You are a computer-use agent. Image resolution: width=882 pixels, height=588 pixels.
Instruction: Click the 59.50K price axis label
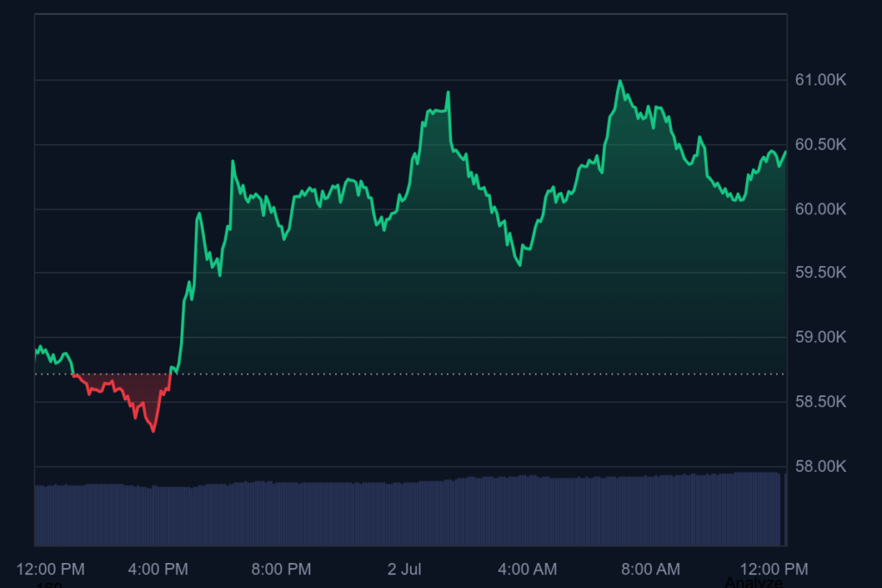point(820,273)
